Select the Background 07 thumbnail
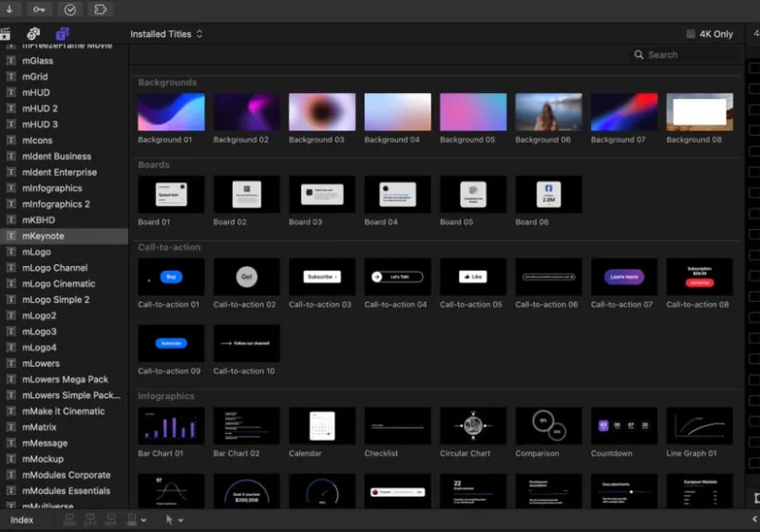 623,112
